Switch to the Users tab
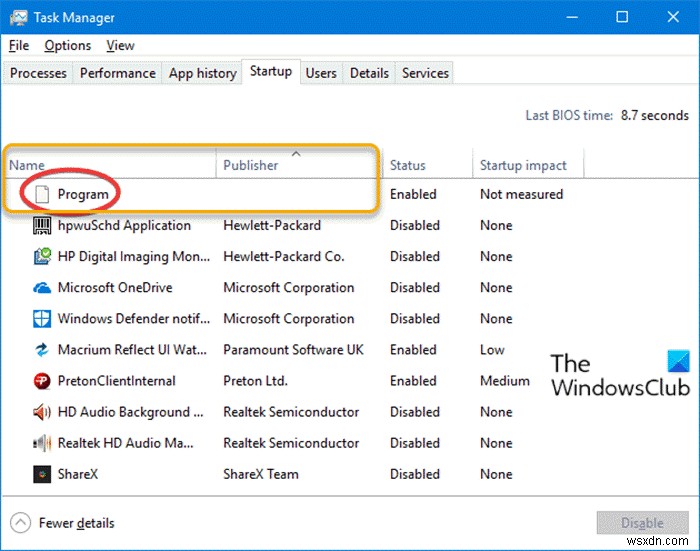 tap(321, 73)
